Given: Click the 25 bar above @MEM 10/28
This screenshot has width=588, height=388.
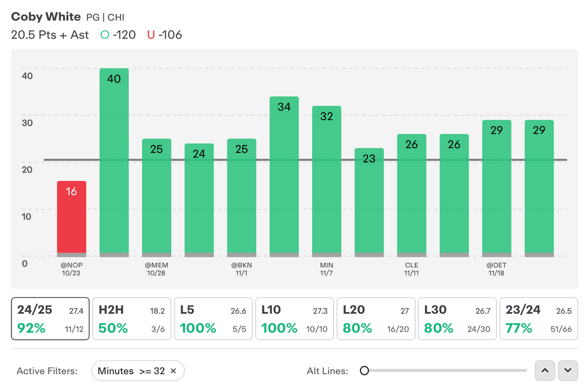Looking at the screenshot, I should coord(156,198).
